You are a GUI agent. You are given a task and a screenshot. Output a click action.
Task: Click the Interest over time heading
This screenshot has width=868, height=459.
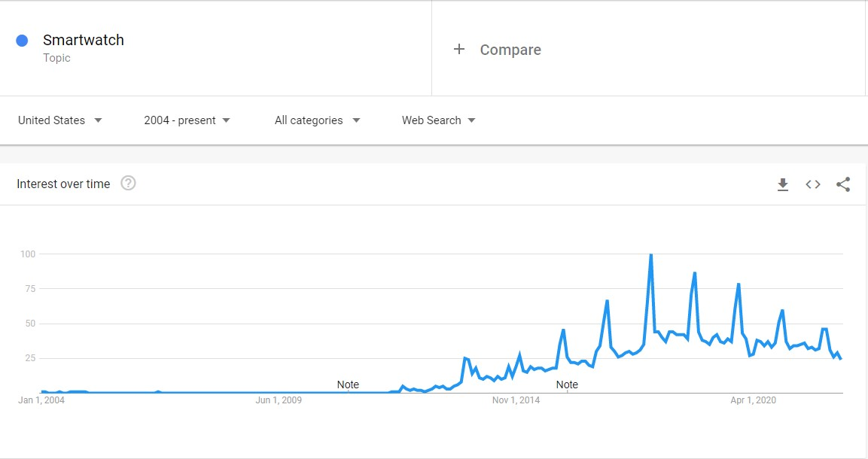click(63, 184)
